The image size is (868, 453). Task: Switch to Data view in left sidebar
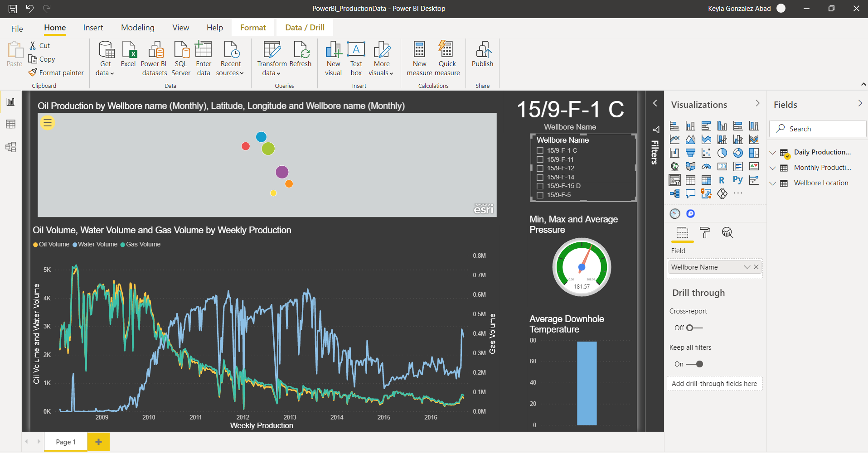[10, 124]
